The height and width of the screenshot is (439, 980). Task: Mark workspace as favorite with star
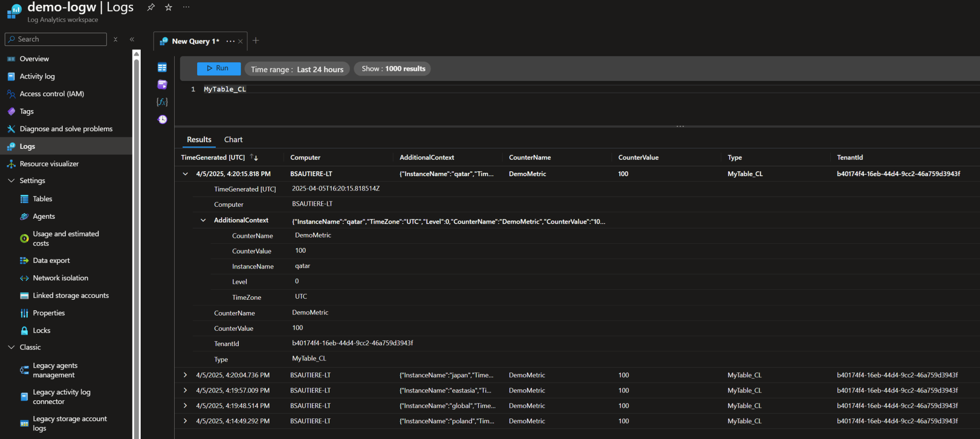coord(168,7)
